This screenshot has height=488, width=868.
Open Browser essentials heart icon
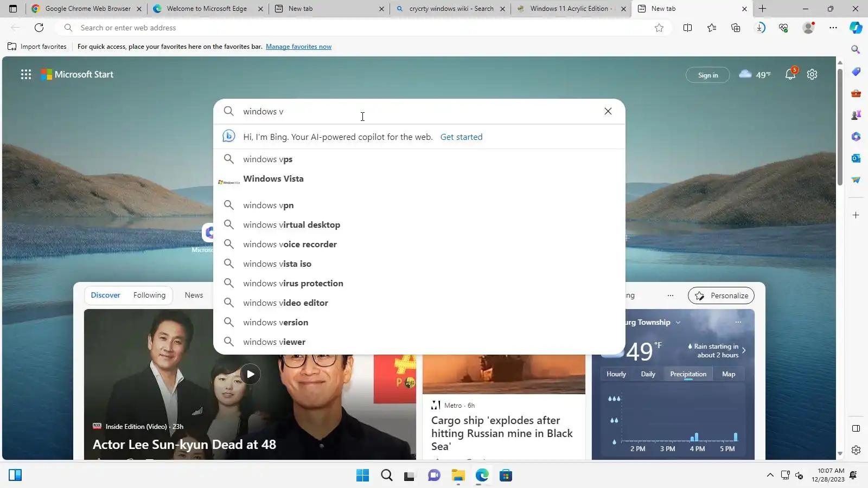click(783, 28)
